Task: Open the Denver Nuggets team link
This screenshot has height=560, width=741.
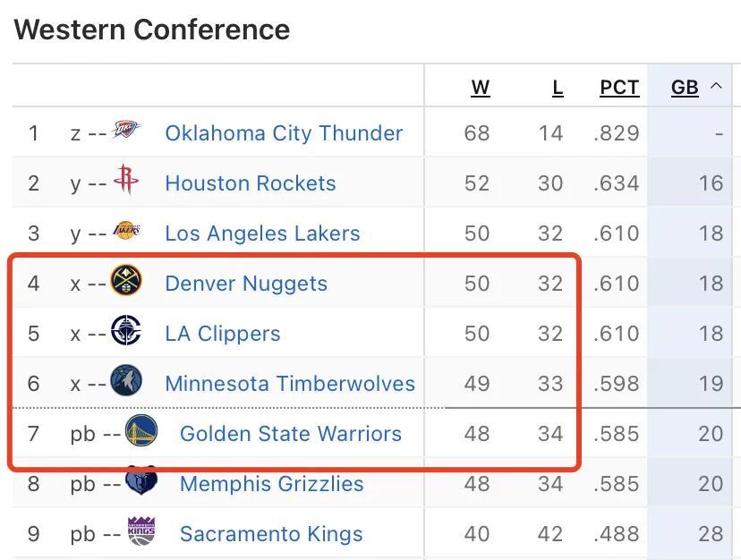Action: coord(246,284)
